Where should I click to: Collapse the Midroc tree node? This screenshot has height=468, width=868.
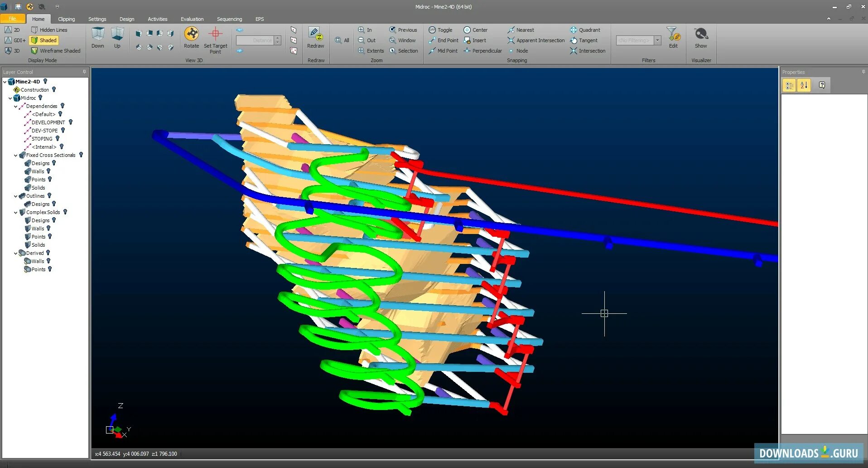click(x=10, y=98)
